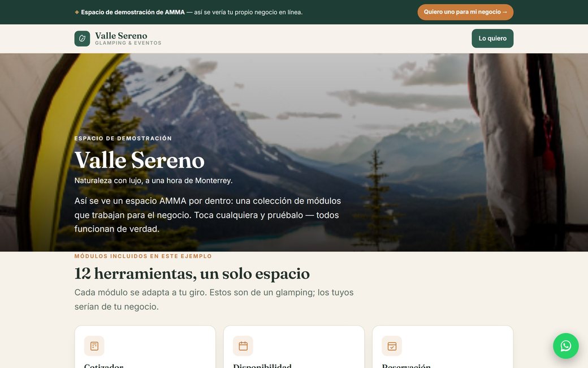Click the "Así se ve un espacio AMMA por dentro" paragraph
Screen dimensions: 588x368
[x=207, y=215]
